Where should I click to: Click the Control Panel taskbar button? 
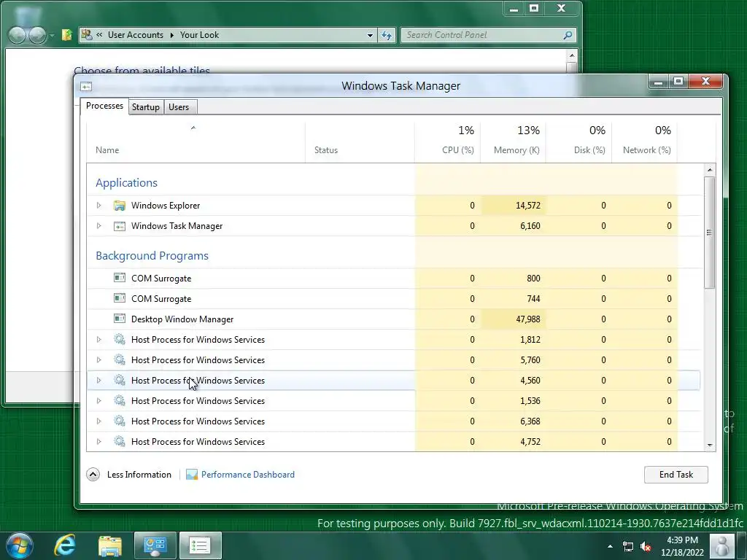(155, 545)
